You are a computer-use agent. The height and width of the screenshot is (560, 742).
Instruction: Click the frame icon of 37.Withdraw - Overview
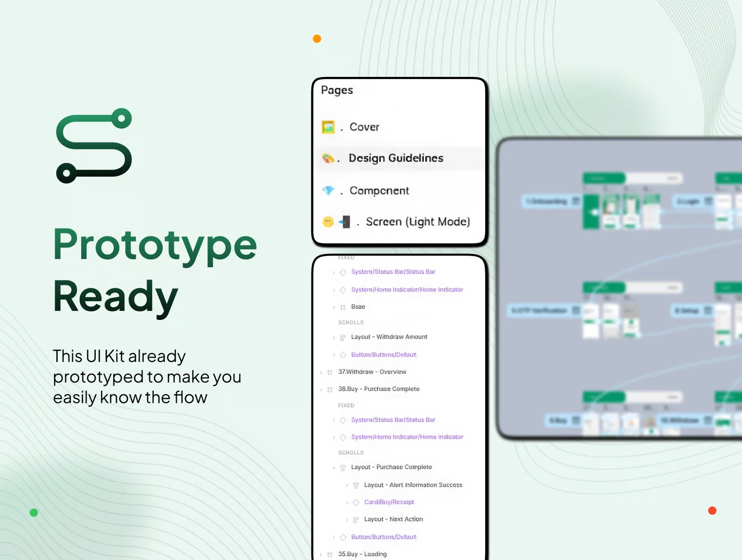[330, 372]
